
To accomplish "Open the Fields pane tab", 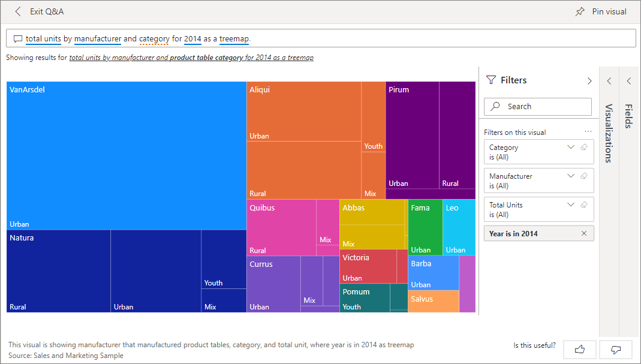I will pos(629,114).
